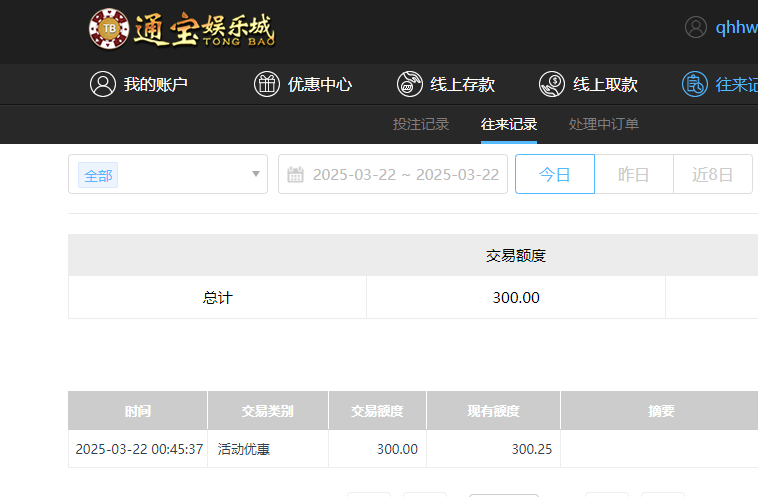The height and width of the screenshot is (497, 758).
Task: Click the 300.00 total in summary row
Action: pyautogui.click(x=516, y=297)
